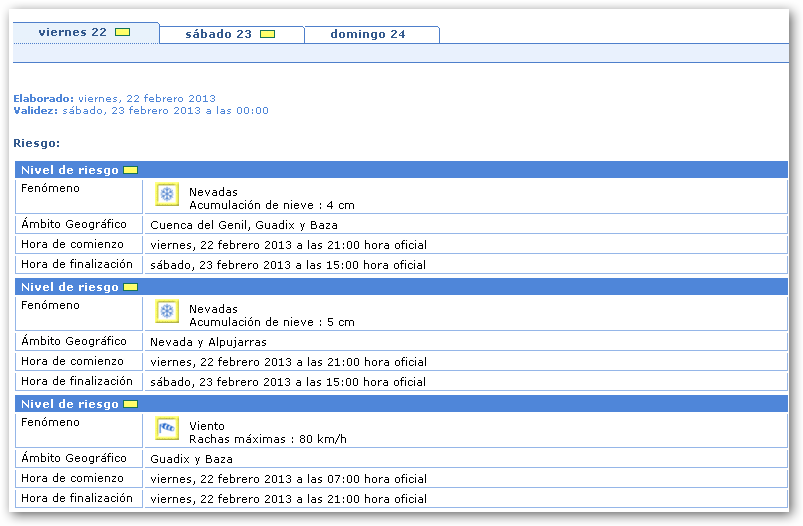Select the 'Nevada y Alpujarras' geographic cell

click(x=208, y=342)
